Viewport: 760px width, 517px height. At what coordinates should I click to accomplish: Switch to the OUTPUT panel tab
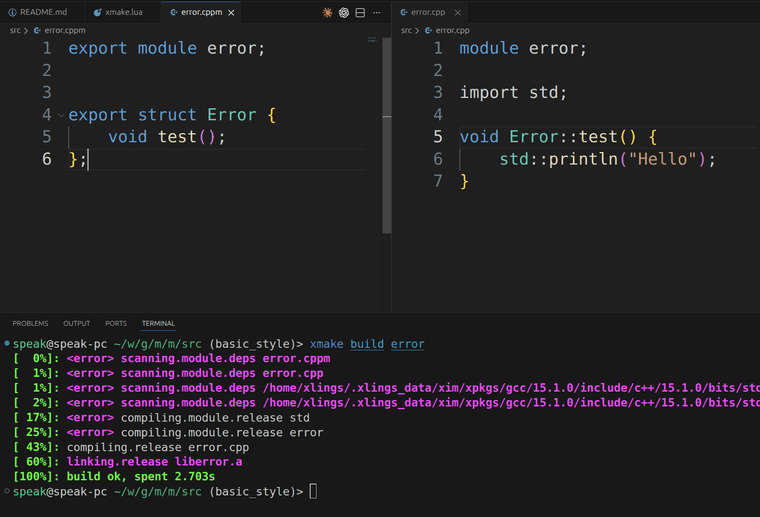pos(77,324)
